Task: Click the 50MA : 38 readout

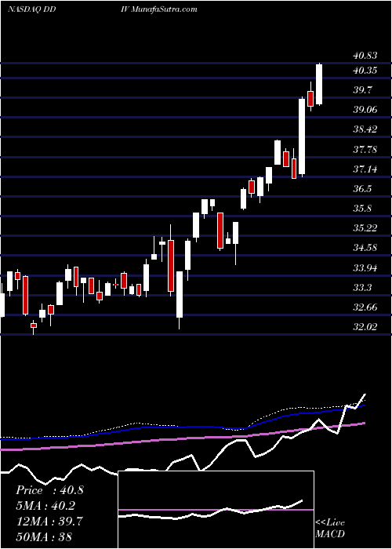Action: [44, 536]
